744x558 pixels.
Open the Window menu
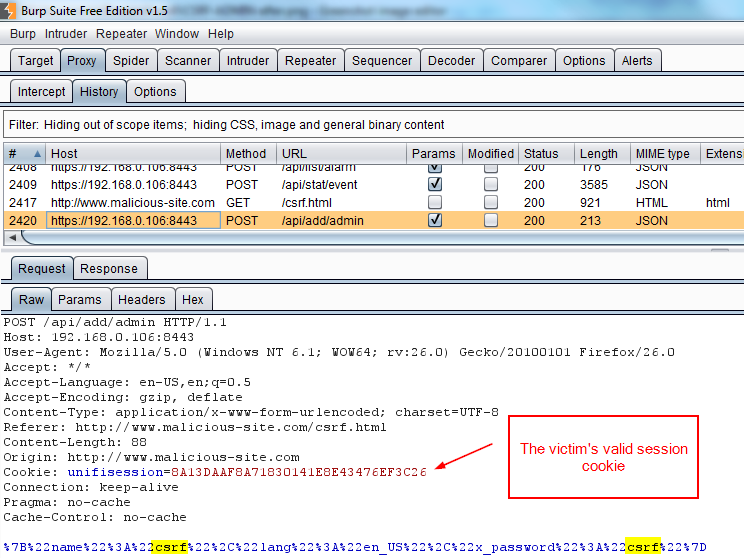(x=177, y=34)
